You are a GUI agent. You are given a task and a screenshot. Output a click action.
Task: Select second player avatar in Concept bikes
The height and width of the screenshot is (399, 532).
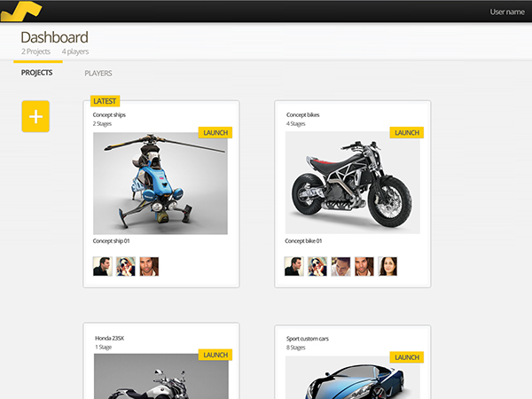point(317,266)
